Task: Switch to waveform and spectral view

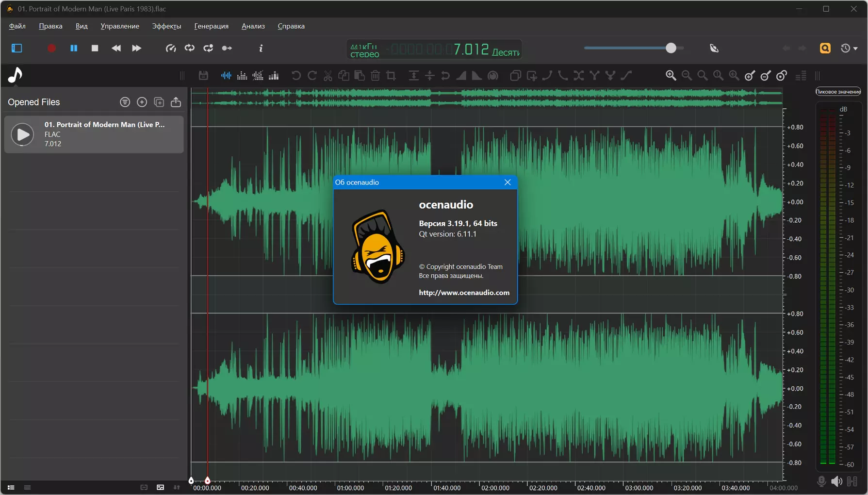Action: click(258, 75)
